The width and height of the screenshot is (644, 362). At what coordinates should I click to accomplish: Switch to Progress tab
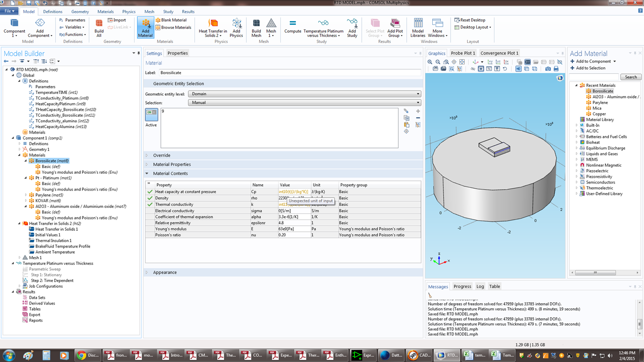[x=462, y=286]
